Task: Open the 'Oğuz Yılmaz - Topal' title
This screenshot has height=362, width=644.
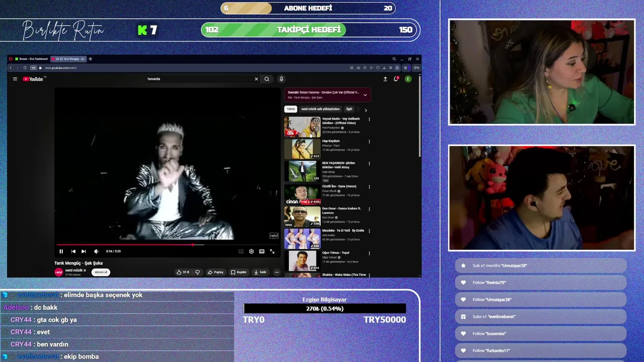Action: coord(336,252)
